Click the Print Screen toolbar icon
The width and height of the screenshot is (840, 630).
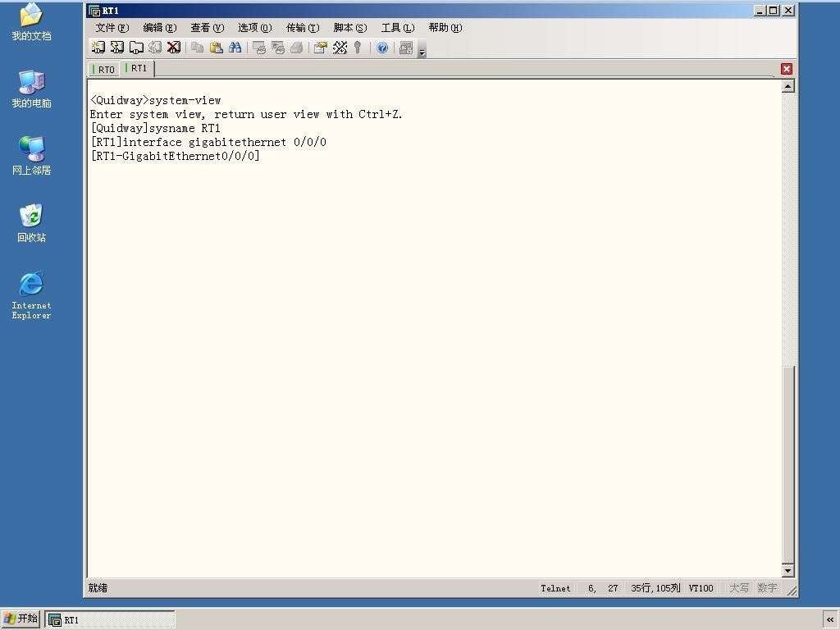258,48
